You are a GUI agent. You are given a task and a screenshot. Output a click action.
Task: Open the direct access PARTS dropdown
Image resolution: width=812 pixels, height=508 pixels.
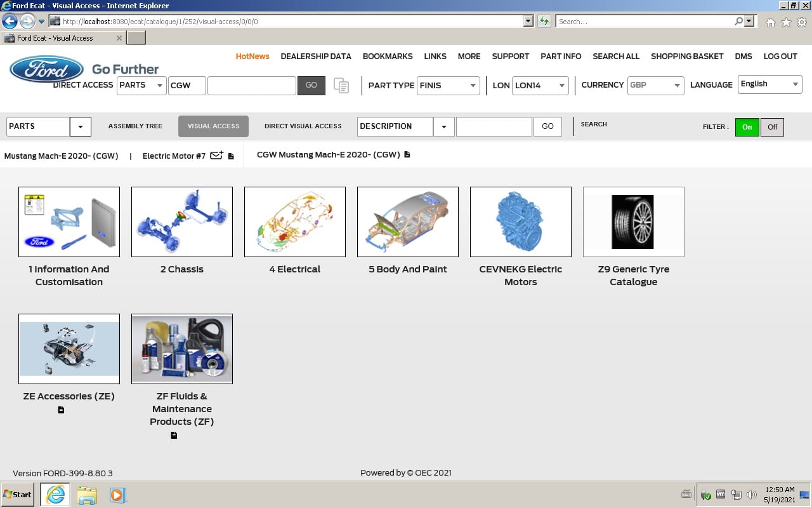(x=141, y=86)
